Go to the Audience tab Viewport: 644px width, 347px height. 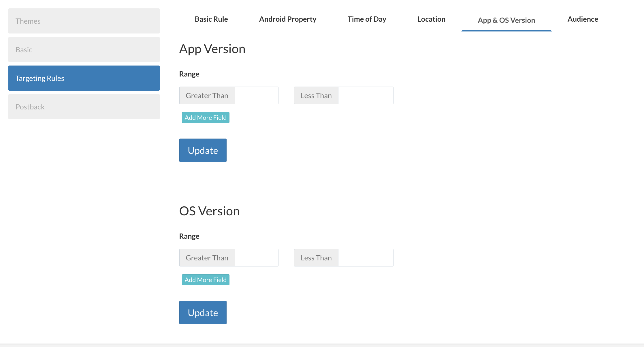(583, 19)
